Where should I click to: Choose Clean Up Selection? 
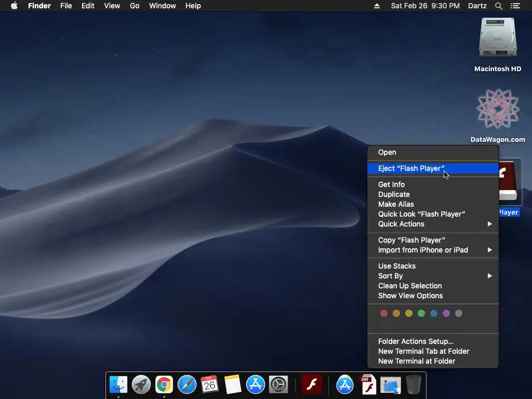433,286
